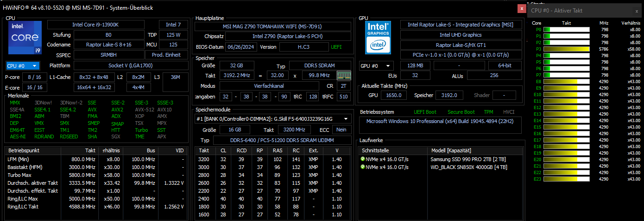Screen dimensions: 644x221
Task: Click the green 'UEFI' label beside BIOS version
Action: click(x=336, y=47)
